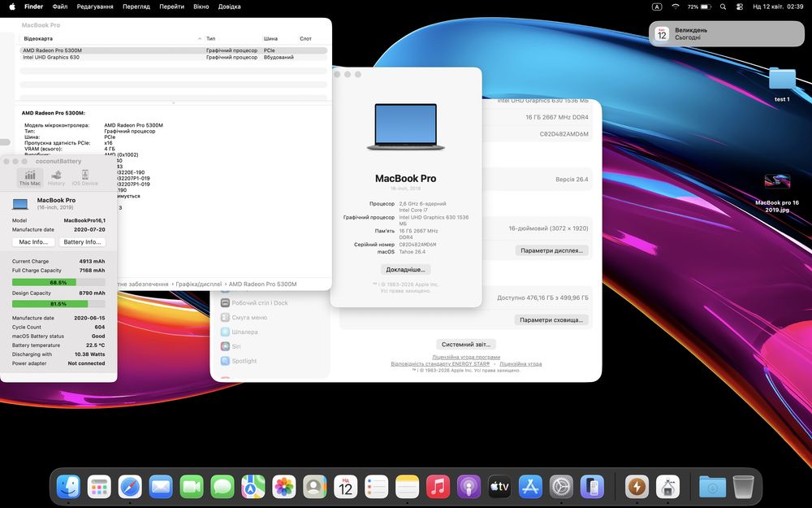
Task: Launch Reminders from the Dock
Action: coord(377,487)
